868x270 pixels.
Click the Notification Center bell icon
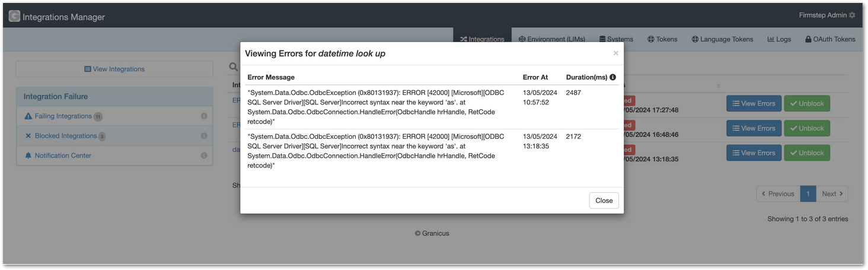pyautogui.click(x=28, y=155)
